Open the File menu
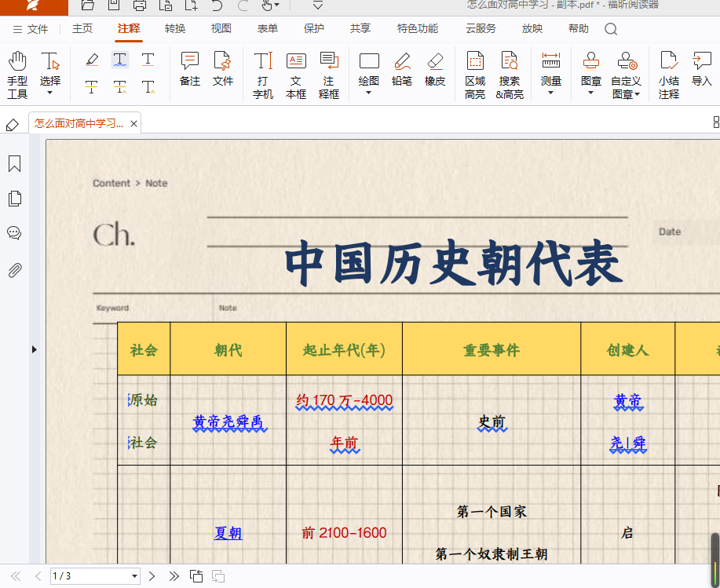The image size is (720, 588). tap(31, 29)
